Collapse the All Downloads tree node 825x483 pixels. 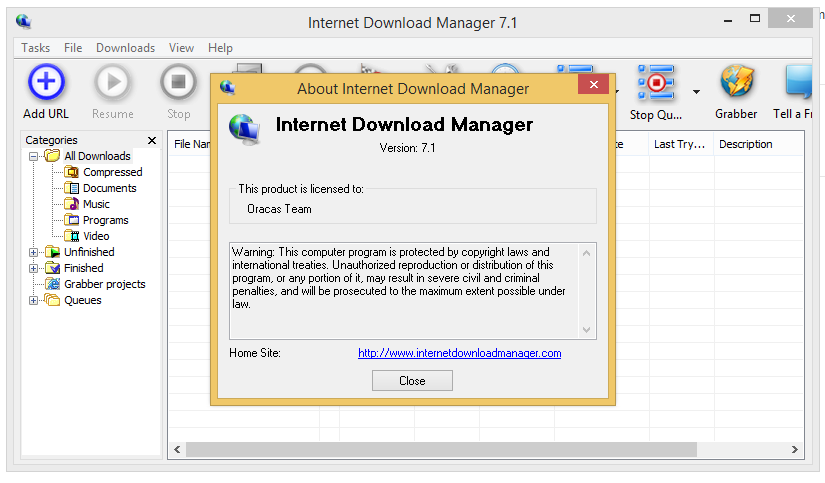33,156
